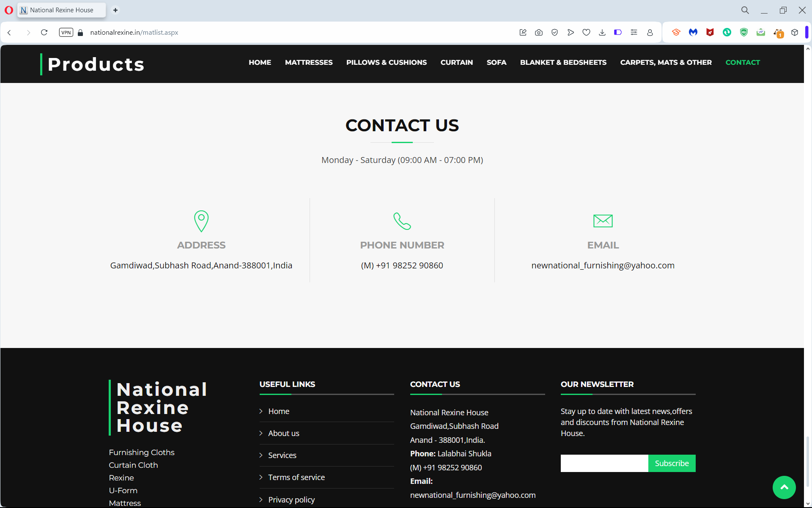Open Terms of service link
The height and width of the screenshot is (508, 812).
click(x=296, y=477)
